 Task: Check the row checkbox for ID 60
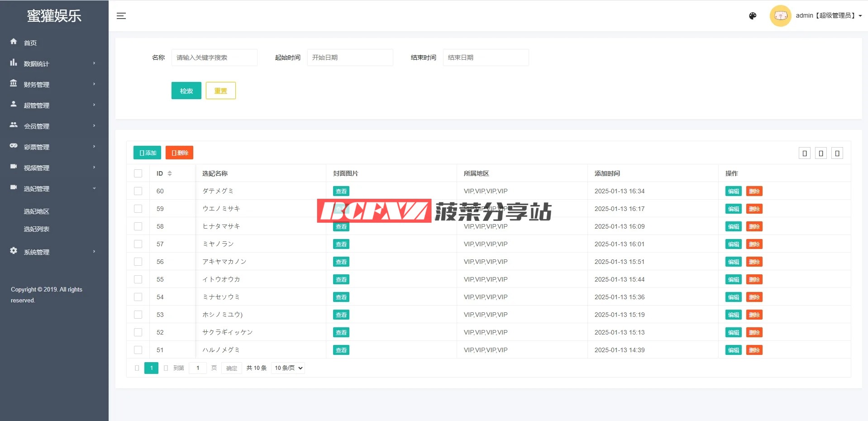coord(138,191)
